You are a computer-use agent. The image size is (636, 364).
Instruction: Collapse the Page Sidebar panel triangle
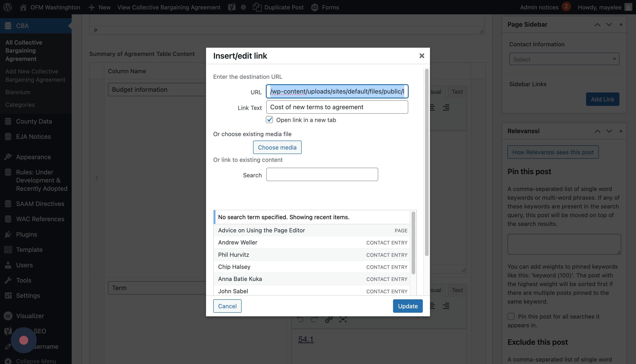tap(621, 24)
